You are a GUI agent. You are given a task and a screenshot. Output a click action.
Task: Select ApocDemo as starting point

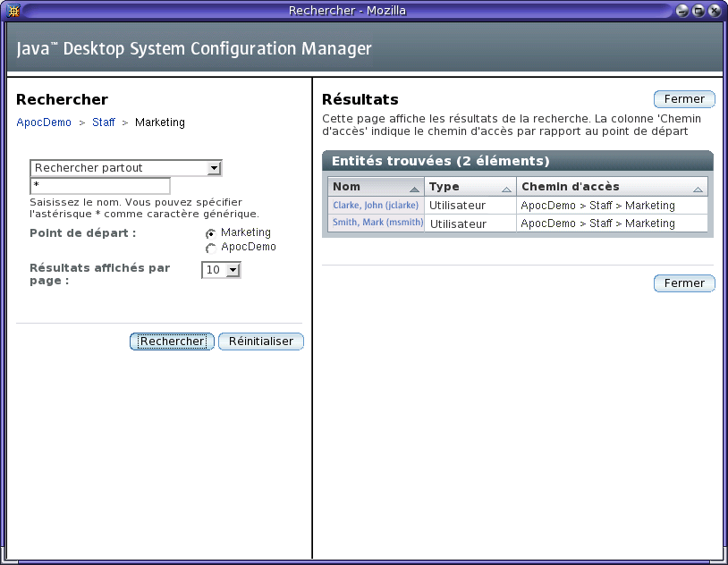point(211,249)
